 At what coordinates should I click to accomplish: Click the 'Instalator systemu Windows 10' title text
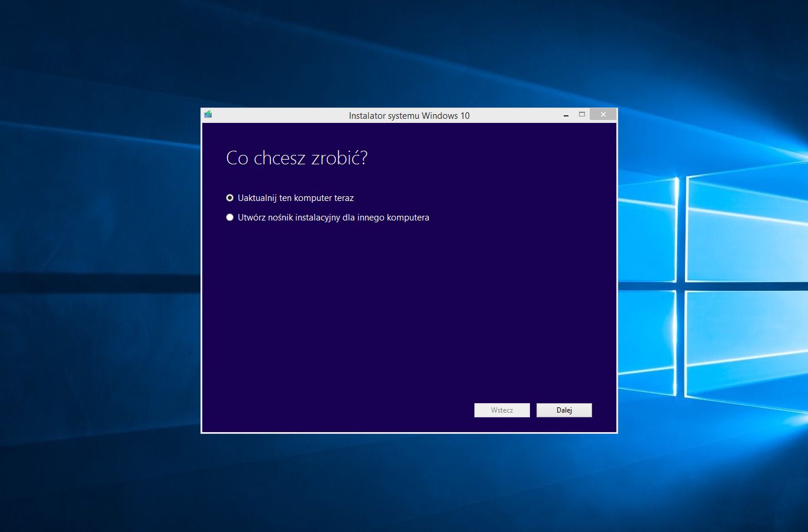coord(409,116)
